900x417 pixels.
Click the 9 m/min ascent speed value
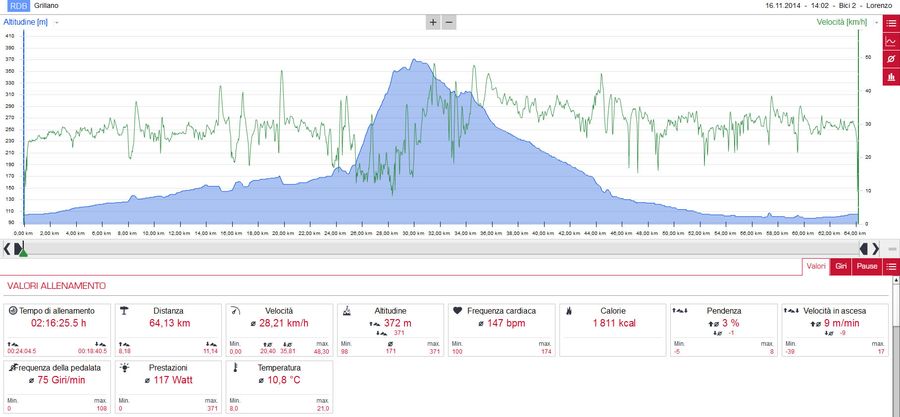(842, 323)
